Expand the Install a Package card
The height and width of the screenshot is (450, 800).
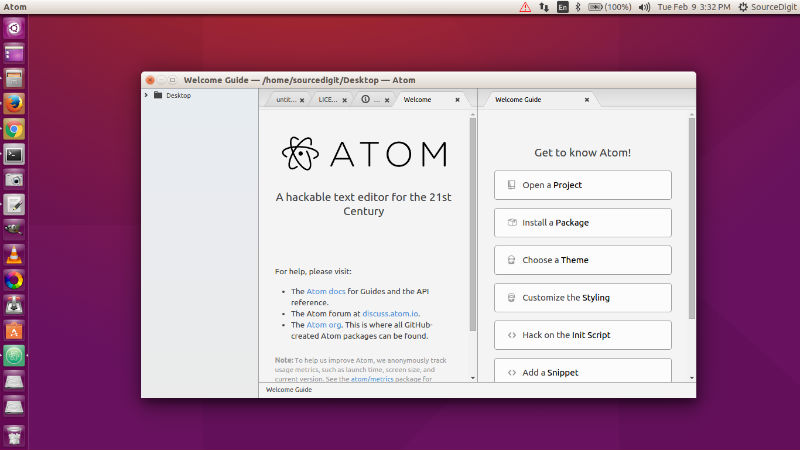pos(583,222)
